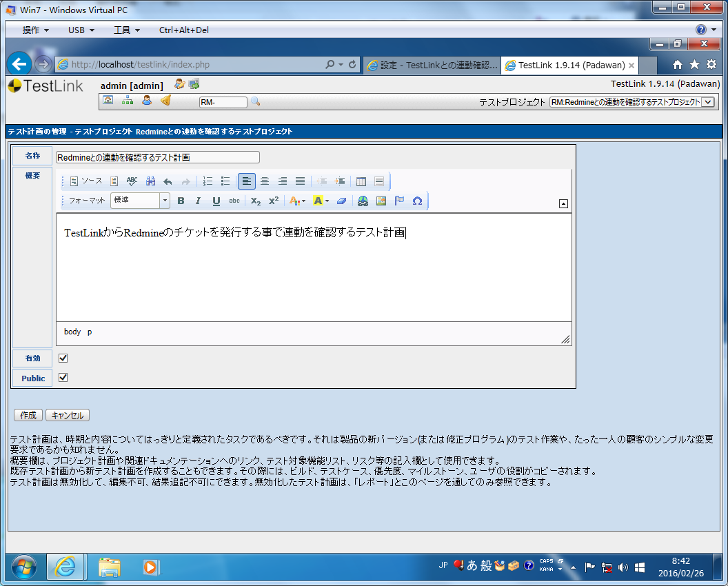The image size is (728, 586).
Task: Toggle the 有効 (active) checkbox
Action: click(63, 358)
